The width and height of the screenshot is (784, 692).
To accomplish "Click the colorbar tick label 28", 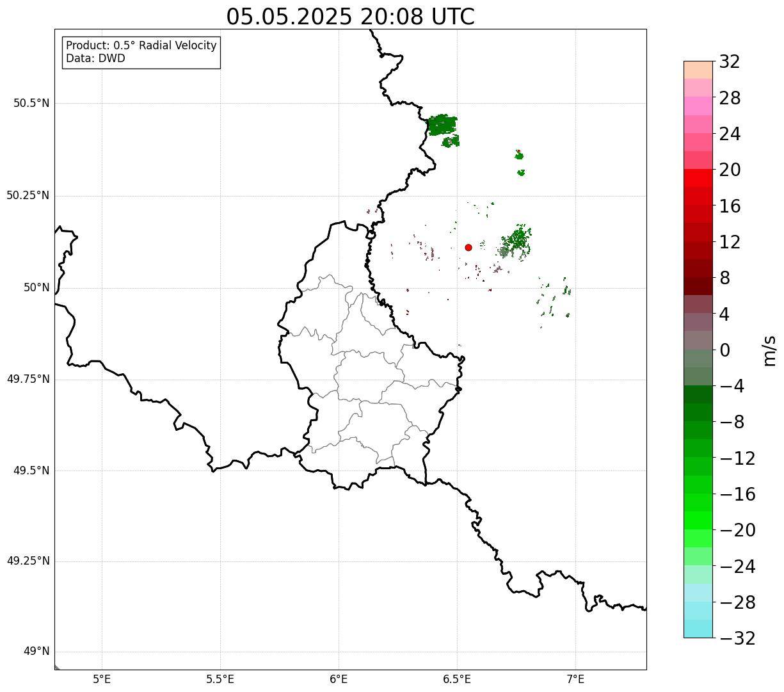I will 730,98.
